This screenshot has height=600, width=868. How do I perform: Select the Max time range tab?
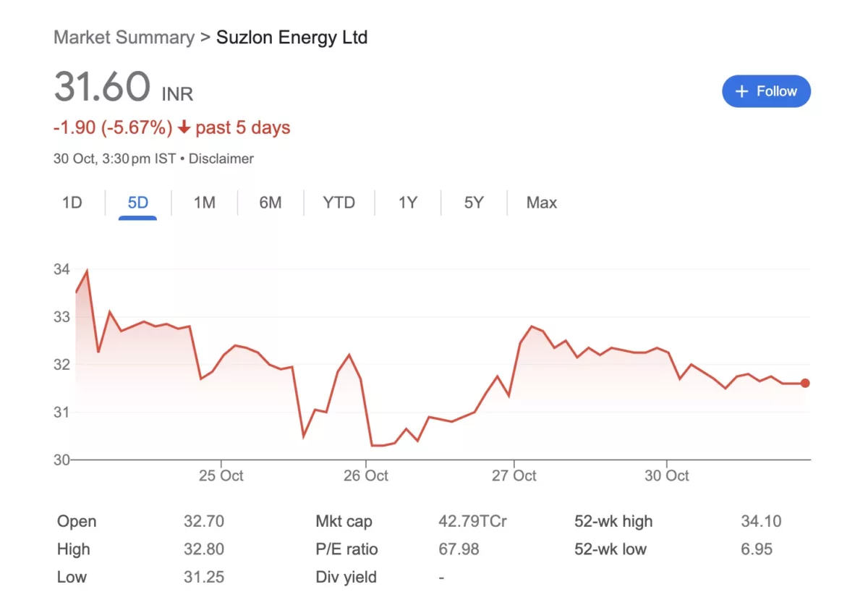[541, 203]
